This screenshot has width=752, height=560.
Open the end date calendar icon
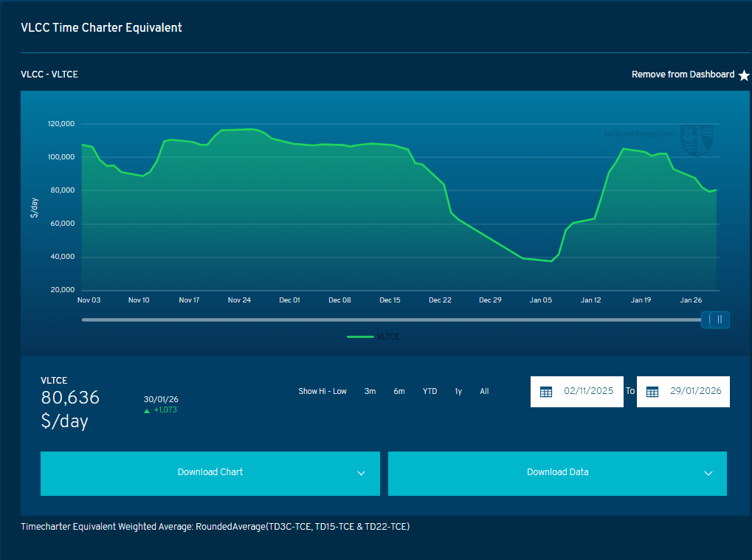pos(652,392)
